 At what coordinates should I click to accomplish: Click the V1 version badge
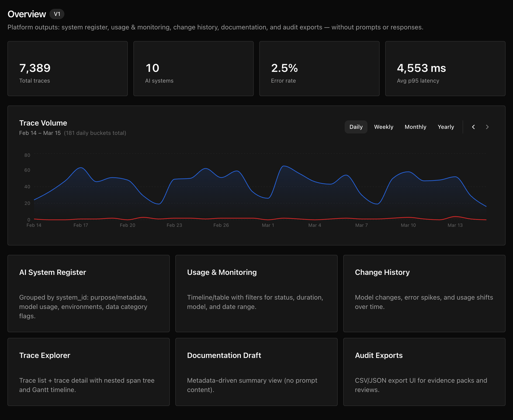coord(57,14)
